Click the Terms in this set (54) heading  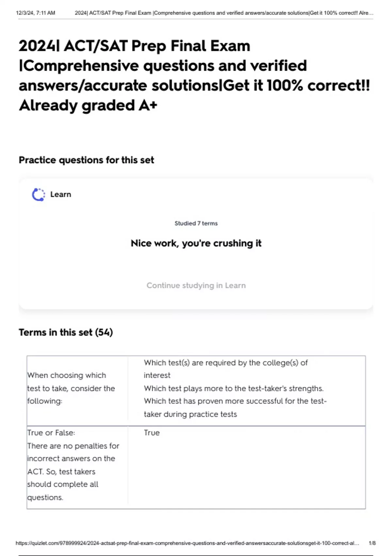66,332
